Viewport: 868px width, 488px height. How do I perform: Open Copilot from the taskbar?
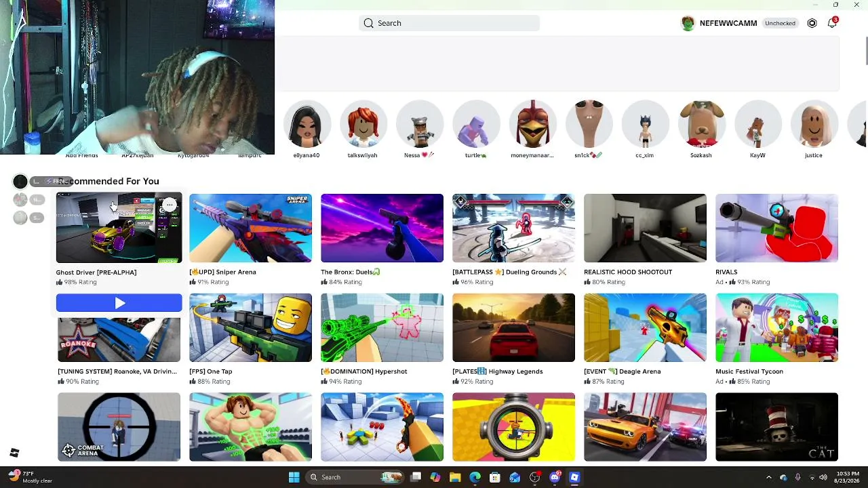pyautogui.click(x=435, y=477)
